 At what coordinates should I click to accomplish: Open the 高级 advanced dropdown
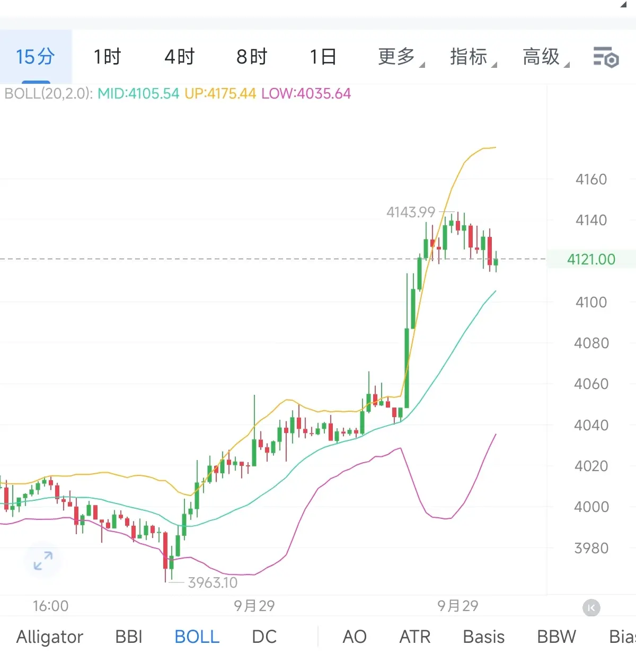[x=546, y=57]
